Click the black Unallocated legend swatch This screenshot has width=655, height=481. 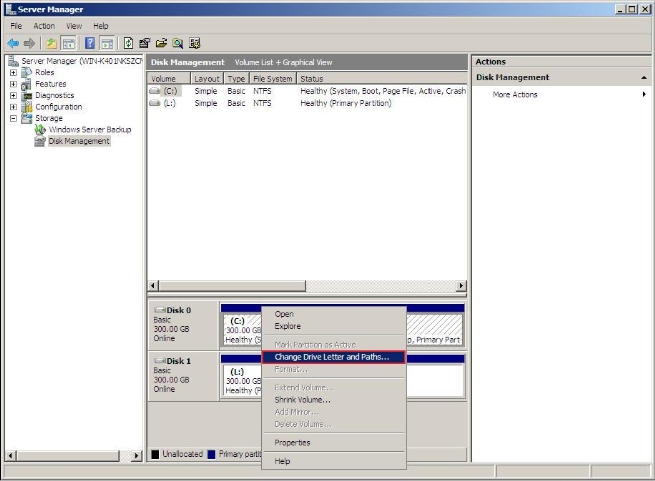click(x=155, y=454)
